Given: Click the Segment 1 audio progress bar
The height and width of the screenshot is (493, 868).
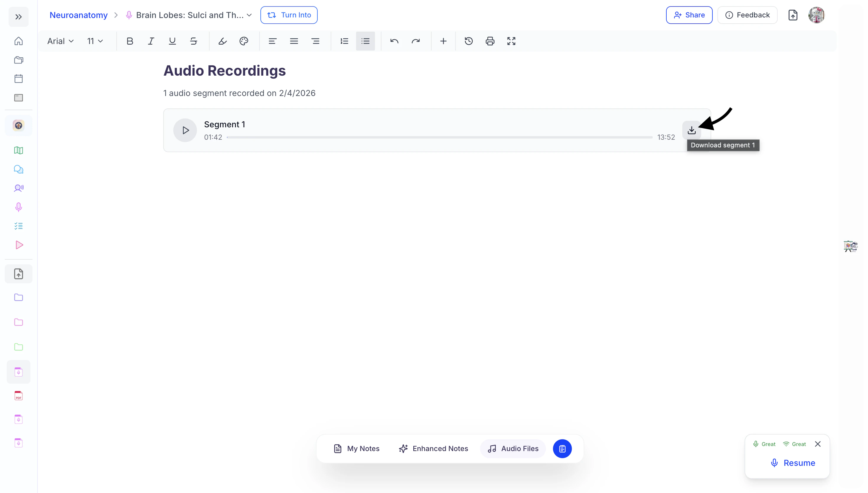Looking at the screenshot, I should [x=439, y=137].
